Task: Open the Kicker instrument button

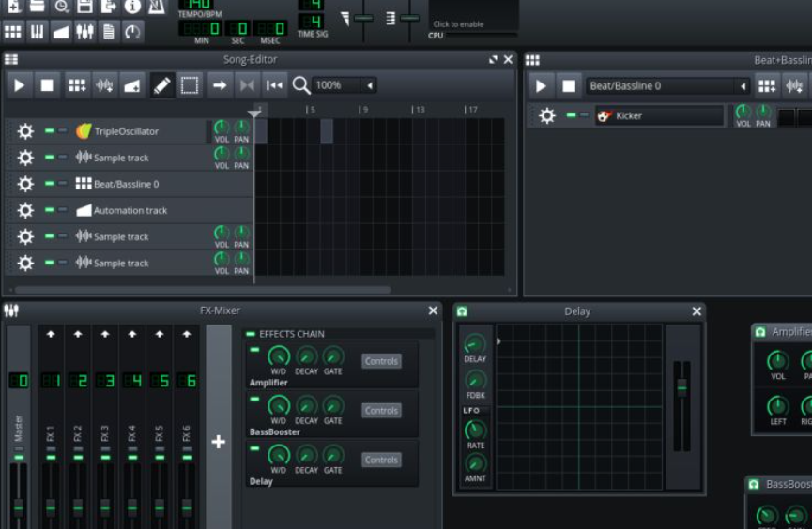Action: [659, 116]
